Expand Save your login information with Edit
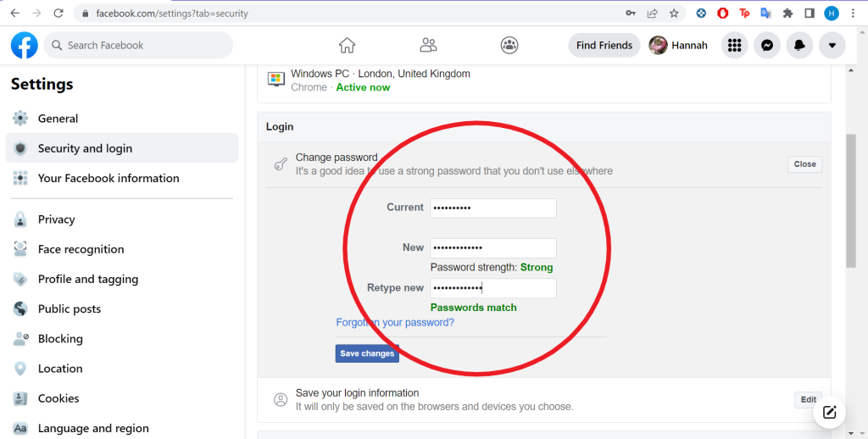The image size is (868, 439). click(x=808, y=400)
